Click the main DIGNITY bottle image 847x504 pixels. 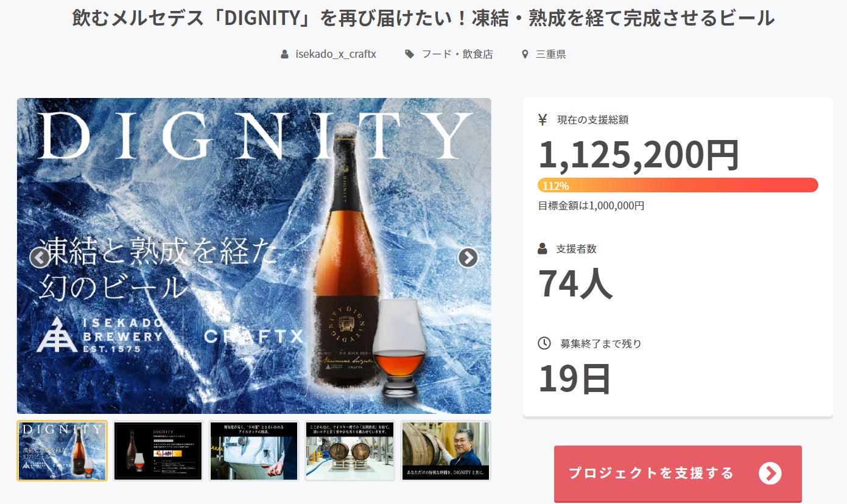point(254,256)
